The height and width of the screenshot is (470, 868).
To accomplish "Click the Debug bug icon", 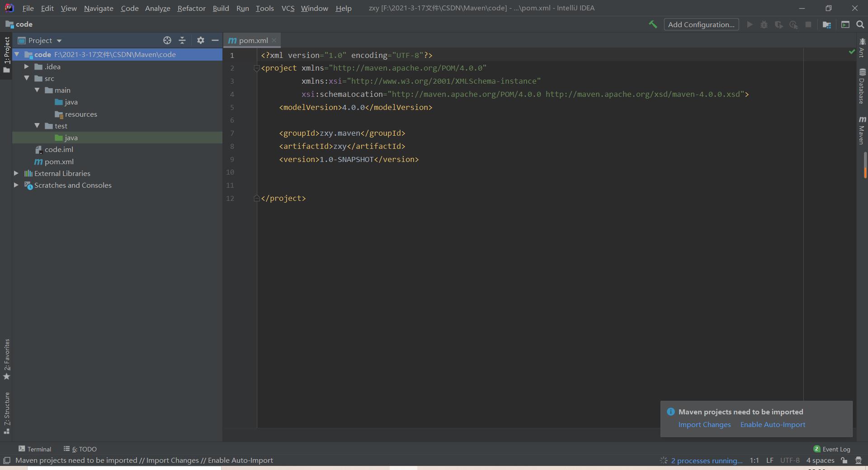I will pos(764,24).
